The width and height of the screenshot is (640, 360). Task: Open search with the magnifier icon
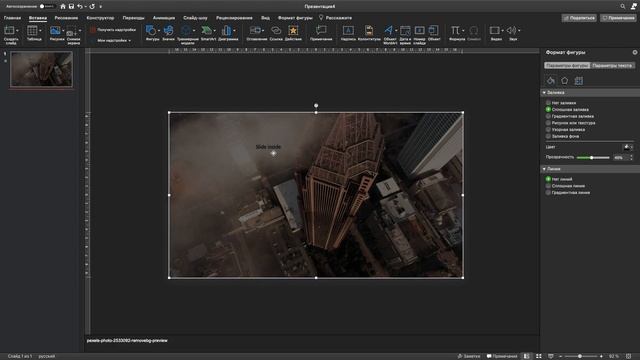coord(623,7)
